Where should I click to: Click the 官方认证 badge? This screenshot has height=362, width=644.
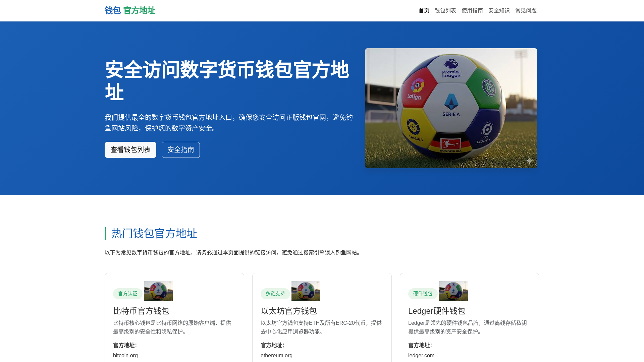[128, 294]
